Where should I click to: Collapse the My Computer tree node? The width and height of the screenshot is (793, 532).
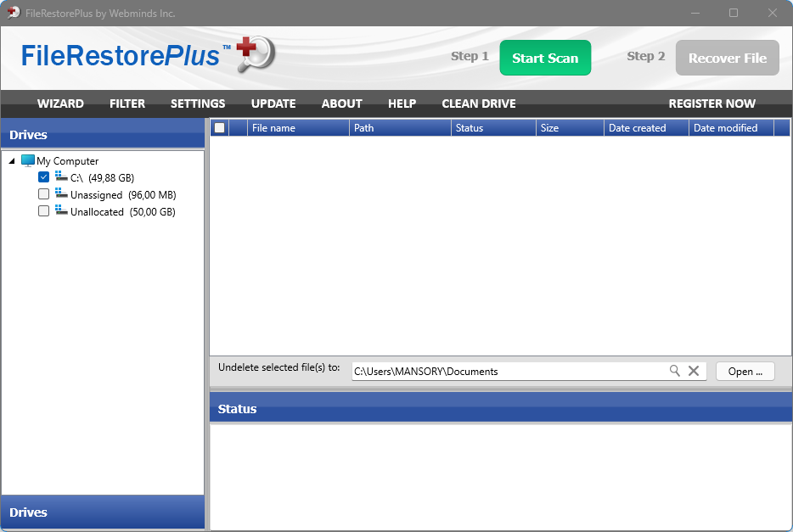(x=12, y=160)
